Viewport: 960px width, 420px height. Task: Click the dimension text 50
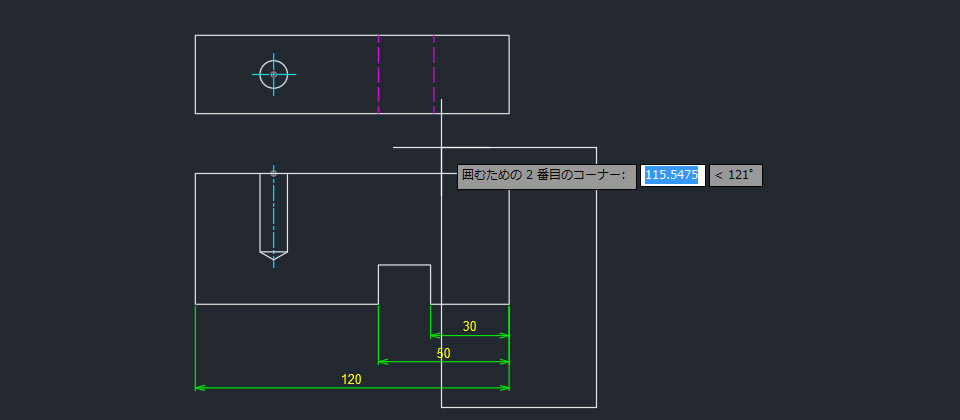[443, 353]
